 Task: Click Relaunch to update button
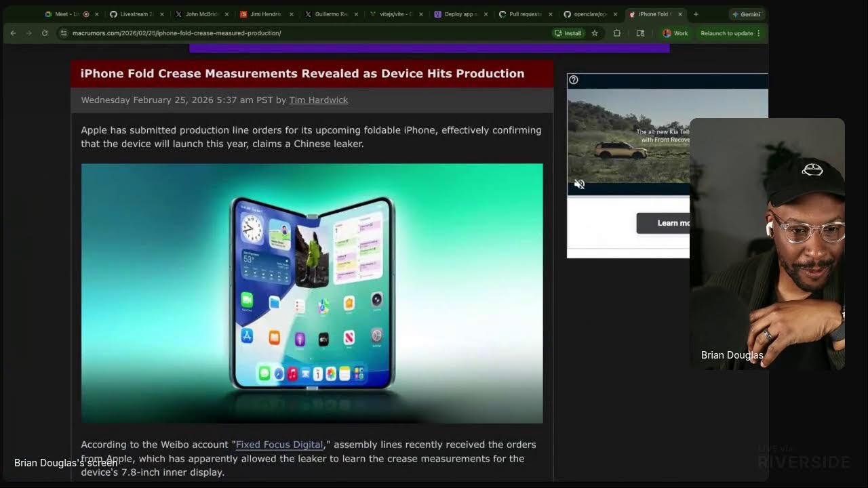click(x=730, y=33)
